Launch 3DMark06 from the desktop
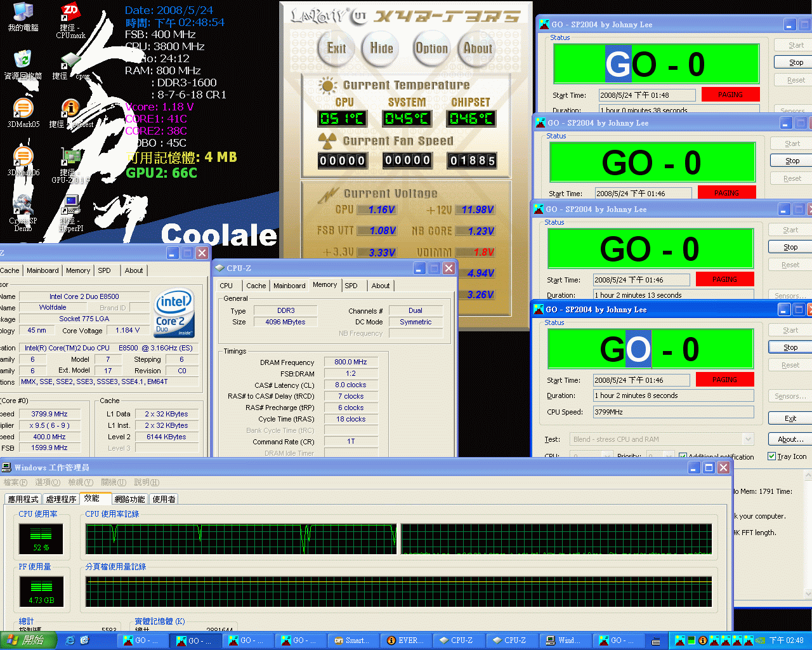812x650 pixels. coord(23,158)
